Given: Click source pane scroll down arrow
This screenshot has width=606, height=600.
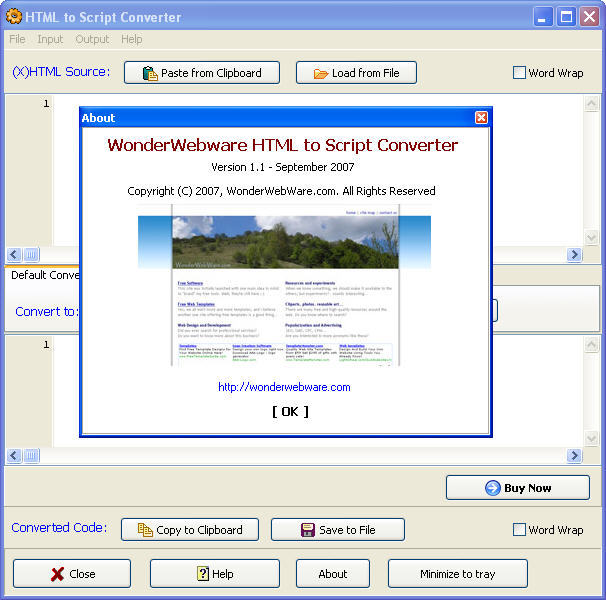Looking at the screenshot, I should point(591,237).
